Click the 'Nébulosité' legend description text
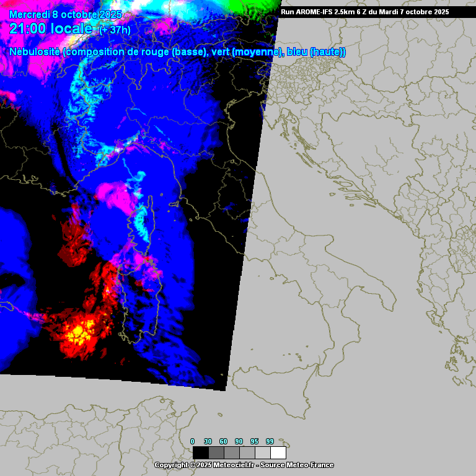Screen dimensions: 476x476 (x=35, y=52)
